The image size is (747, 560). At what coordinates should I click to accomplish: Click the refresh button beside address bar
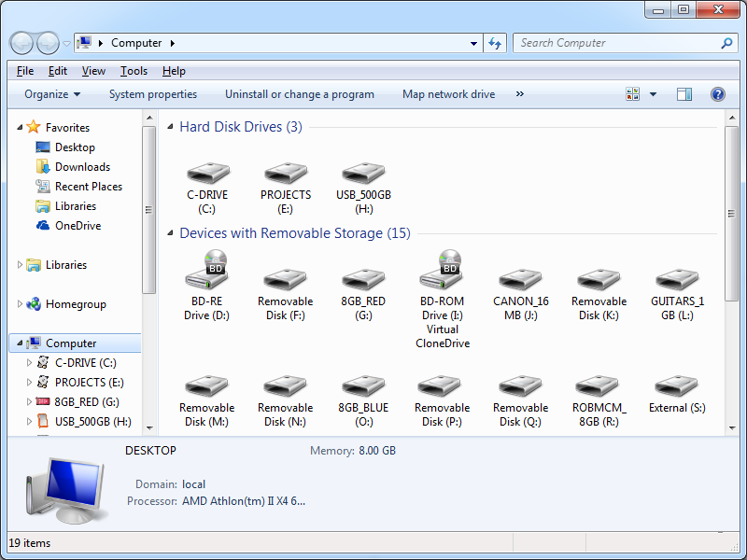[x=495, y=43]
